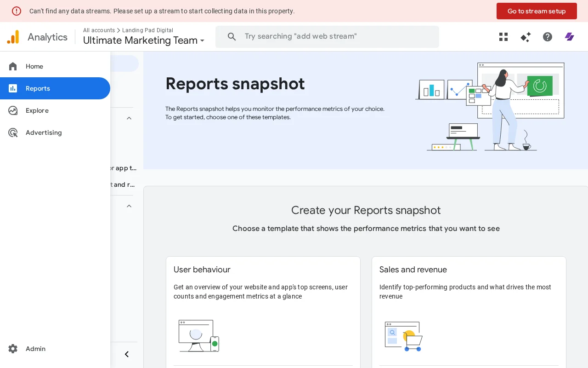Click the account avatar in top right corner

[x=570, y=37]
